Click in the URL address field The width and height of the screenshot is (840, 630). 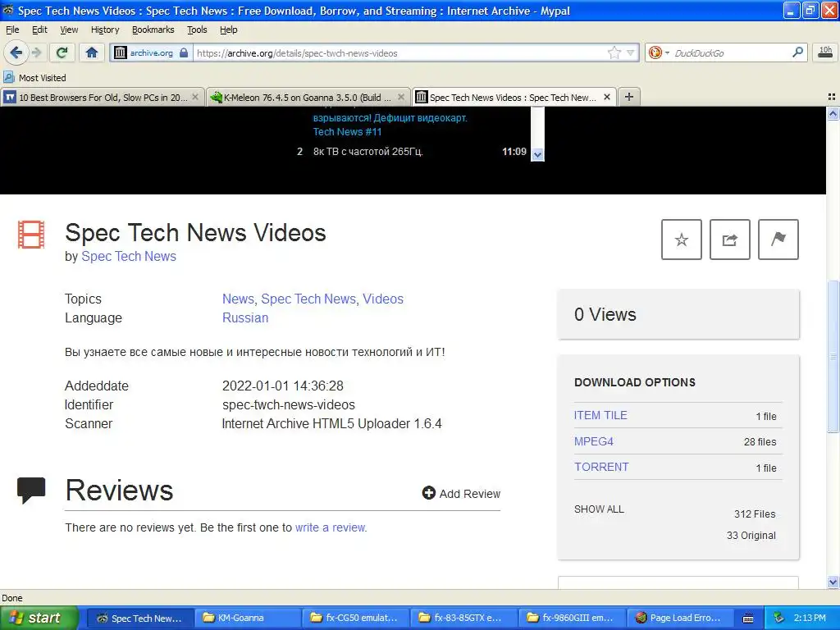point(399,53)
